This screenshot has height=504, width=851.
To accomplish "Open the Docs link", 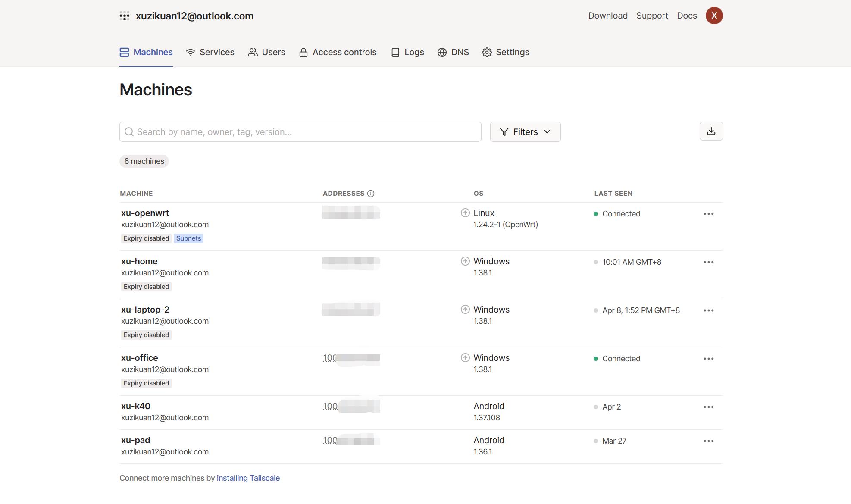I will [x=687, y=16].
